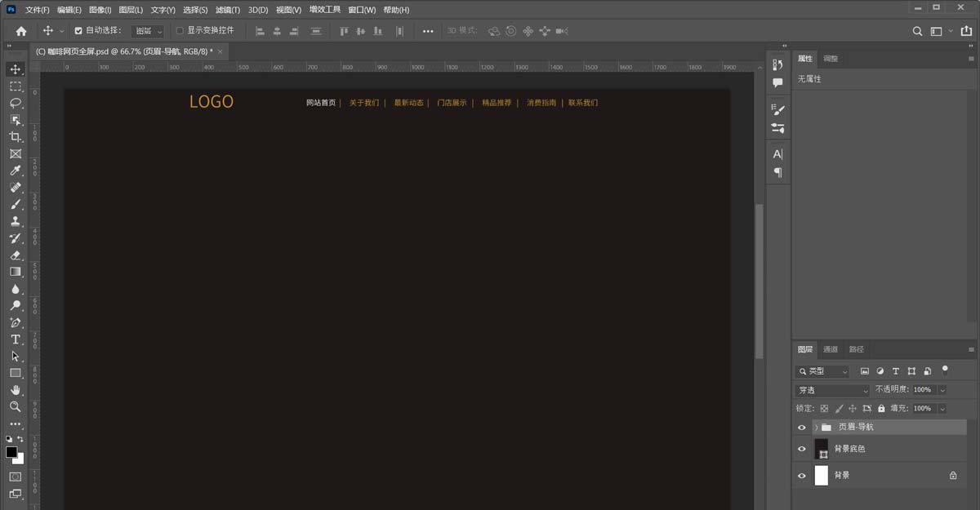
Task: Select the Path Selection tool
Action: [x=16, y=356]
